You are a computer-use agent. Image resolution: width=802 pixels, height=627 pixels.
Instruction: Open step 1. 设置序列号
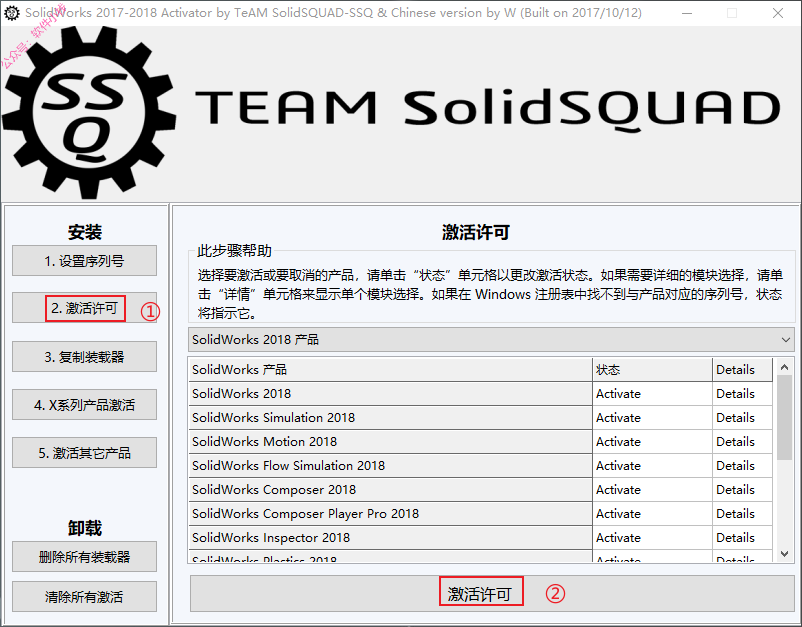[84, 261]
